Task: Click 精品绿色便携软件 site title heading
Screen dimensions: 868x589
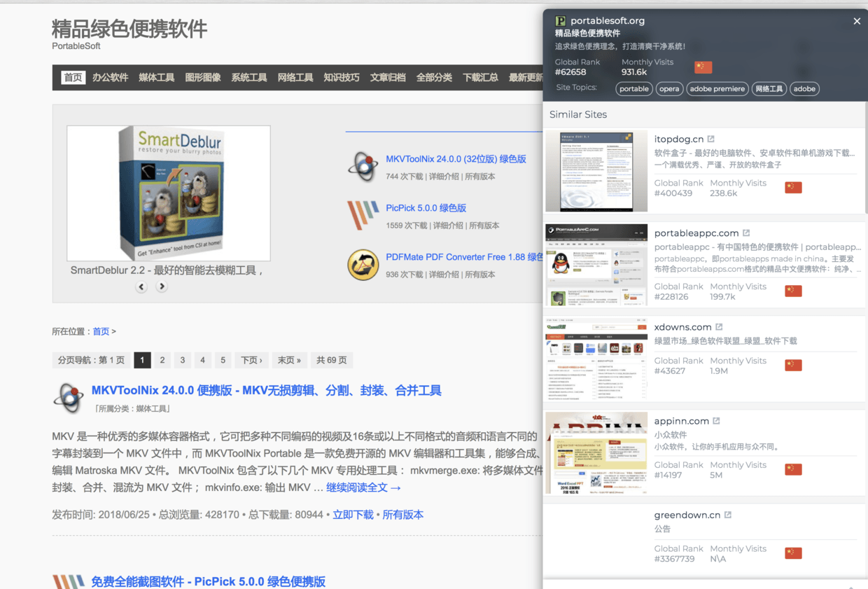Action: pyautogui.click(x=129, y=29)
